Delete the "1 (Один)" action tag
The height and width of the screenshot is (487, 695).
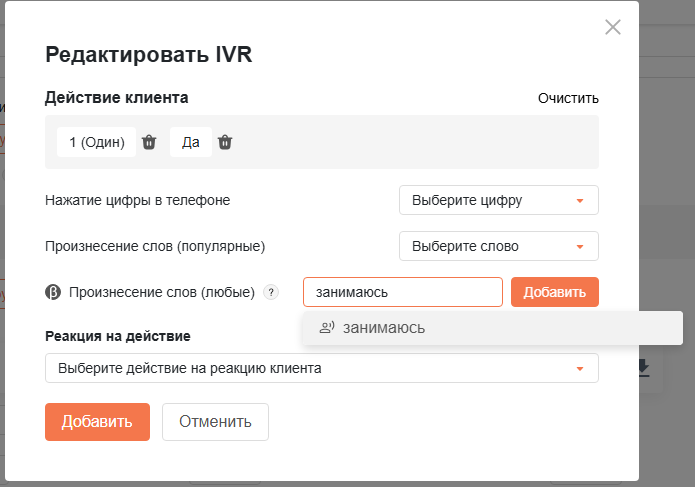point(149,142)
